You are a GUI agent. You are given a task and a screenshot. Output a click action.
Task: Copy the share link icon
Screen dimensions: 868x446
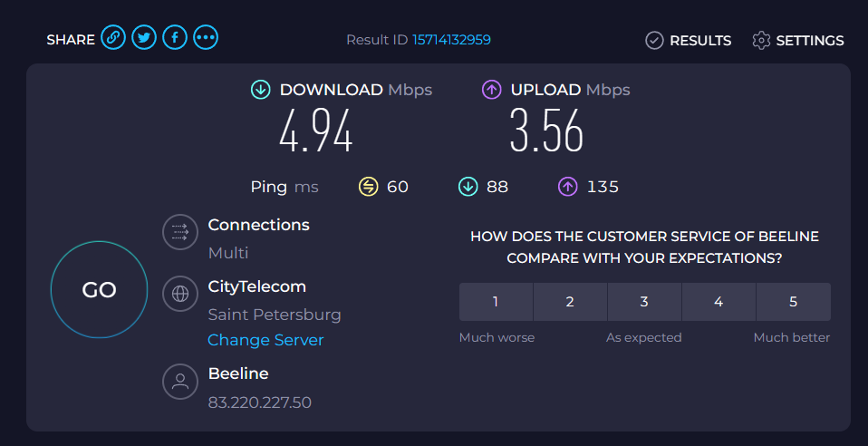pyautogui.click(x=113, y=38)
